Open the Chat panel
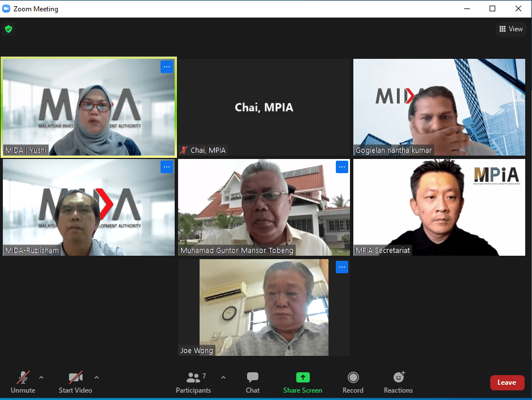The height and width of the screenshot is (400, 532). [253, 382]
